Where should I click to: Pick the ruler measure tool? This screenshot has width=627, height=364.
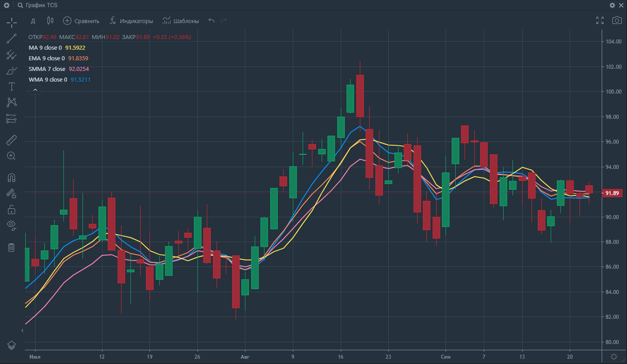(12, 141)
